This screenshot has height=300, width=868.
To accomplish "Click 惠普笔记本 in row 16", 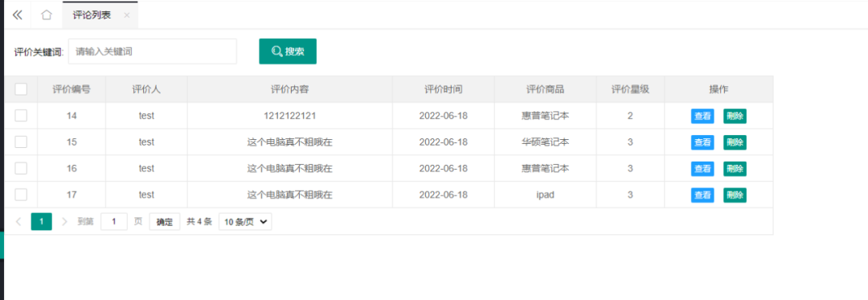I will tap(545, 169).
